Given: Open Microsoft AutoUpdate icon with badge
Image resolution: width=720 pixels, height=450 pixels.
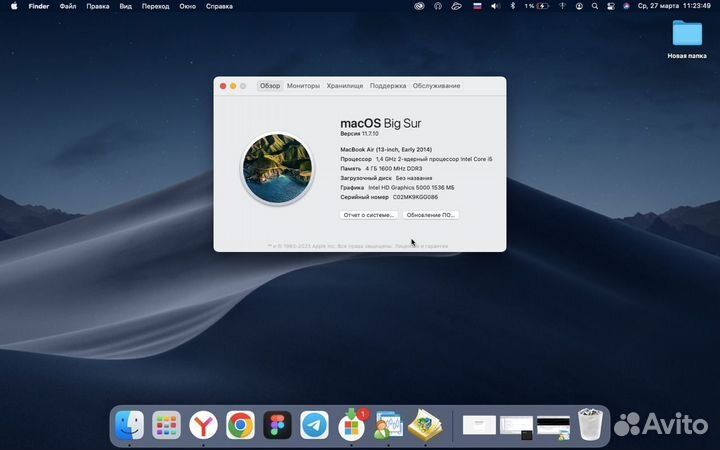Looking at the screenshot, I should pos(352,425).
